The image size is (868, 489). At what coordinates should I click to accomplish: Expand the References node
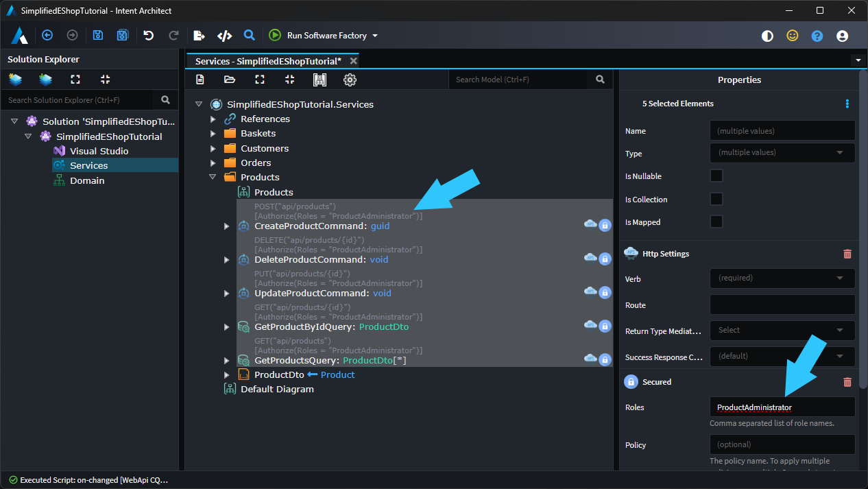click(x=213, y=119)
